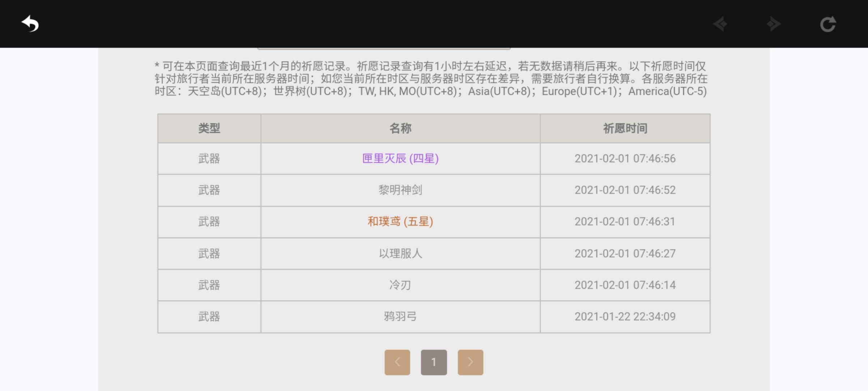Click timestamp 2021-02-01 07:46:31
Image resolution: width=868 pixels, height=391 pixels.
click(625, 222)
